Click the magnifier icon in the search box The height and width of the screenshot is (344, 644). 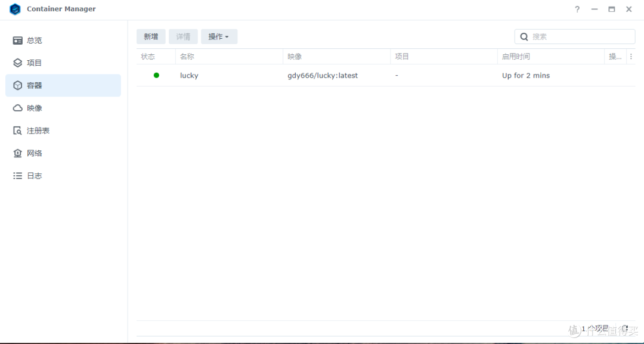(x=524, y=36)
